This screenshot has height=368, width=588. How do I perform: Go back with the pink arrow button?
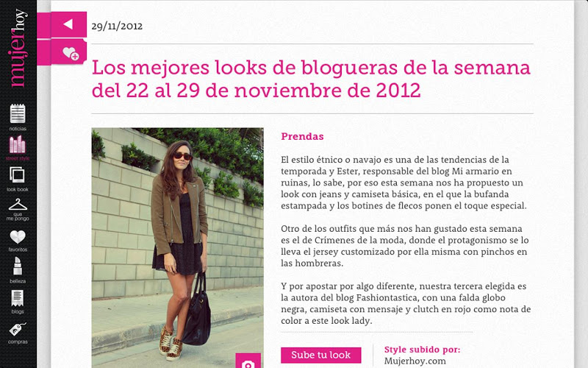(68, 24)
